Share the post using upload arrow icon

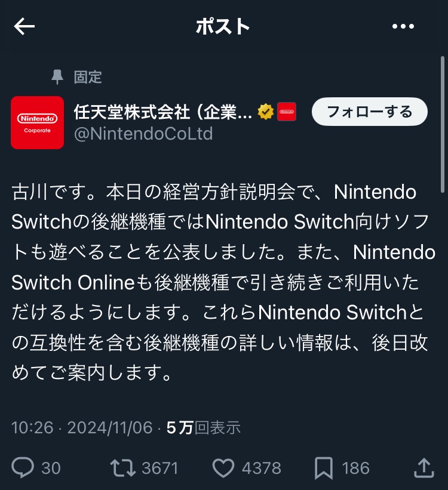click(x=424, y=467)
